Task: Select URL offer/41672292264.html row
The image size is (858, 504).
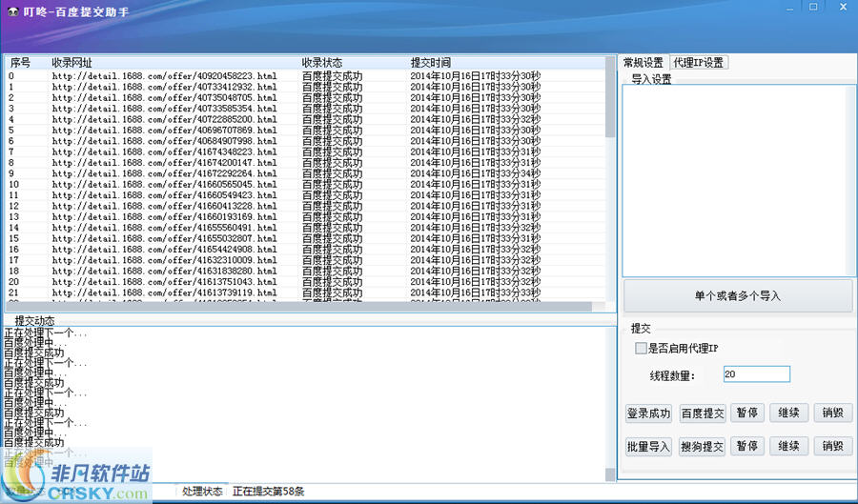Action: (x=305, y=173)
